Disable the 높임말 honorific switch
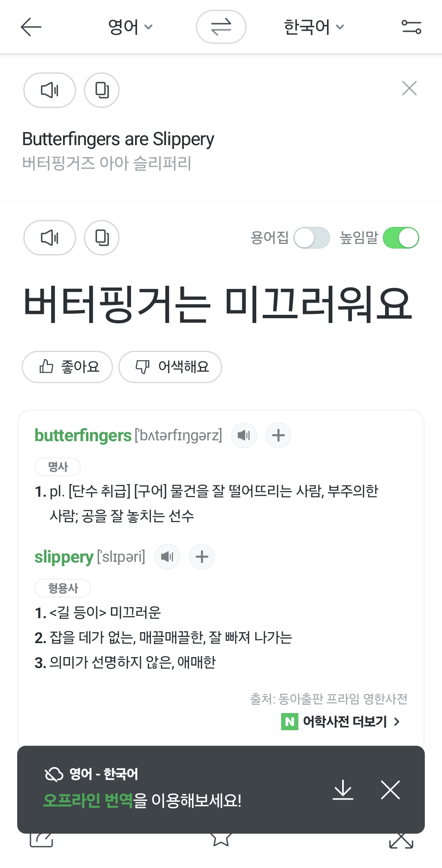The height and width of the screenshot is (868, 442). coord(401,238)
